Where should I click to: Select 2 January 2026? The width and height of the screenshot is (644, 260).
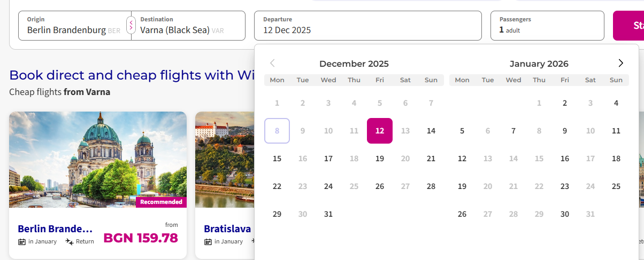tap(565, 103)
